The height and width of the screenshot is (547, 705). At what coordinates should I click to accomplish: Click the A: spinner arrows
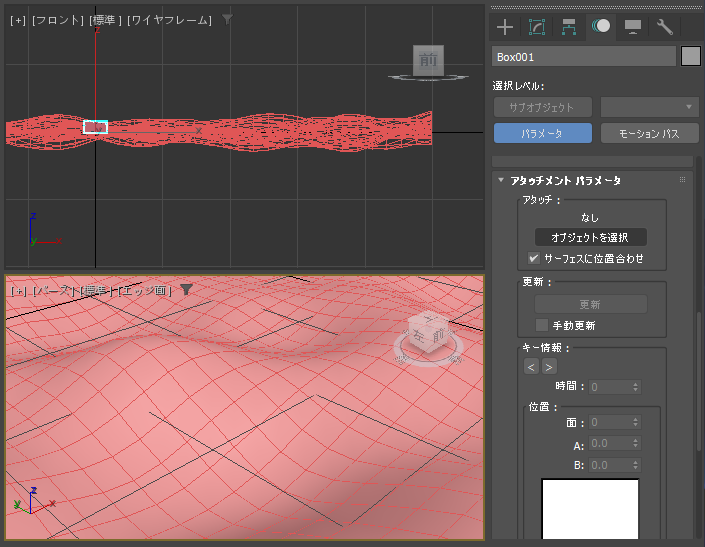[635, 444]
